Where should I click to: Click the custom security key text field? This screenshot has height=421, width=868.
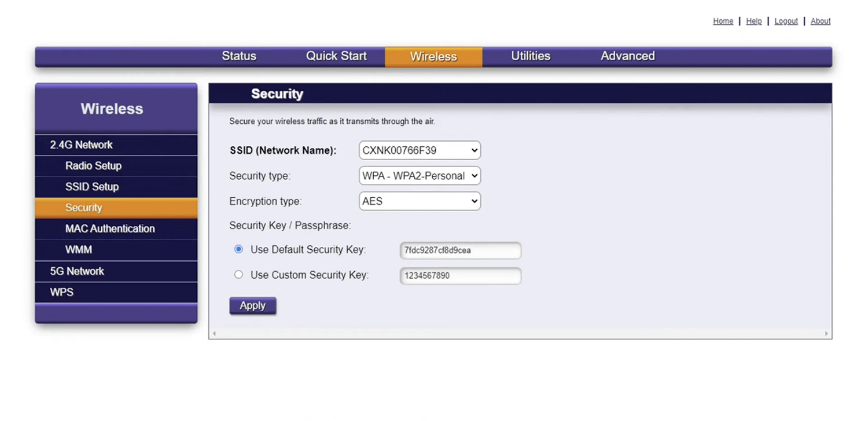[x=461, y=276]
